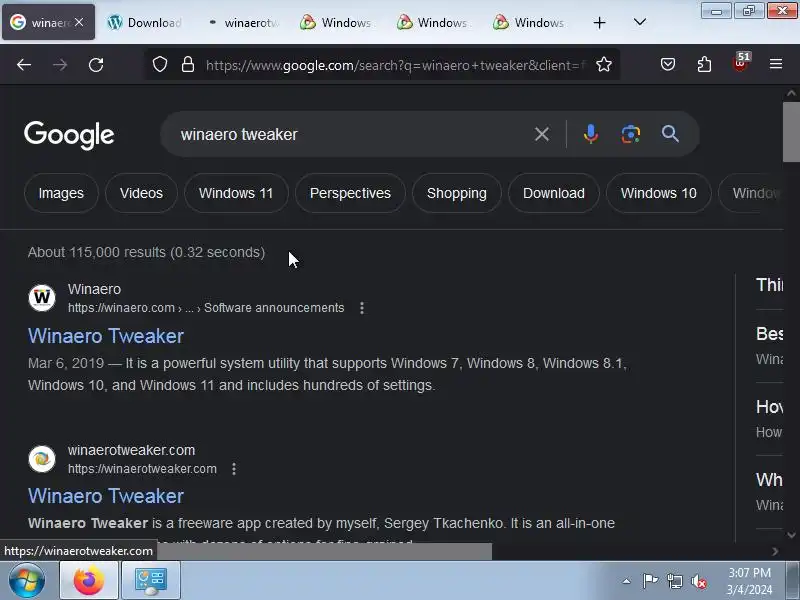Open a new browser tab
Image resolution: width=800 pixels, height=600 pixels.
[599, 22]
